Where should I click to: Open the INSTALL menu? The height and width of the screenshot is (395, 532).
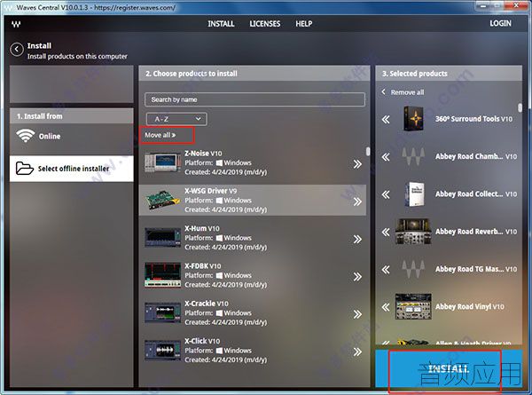tap(221, 24)
